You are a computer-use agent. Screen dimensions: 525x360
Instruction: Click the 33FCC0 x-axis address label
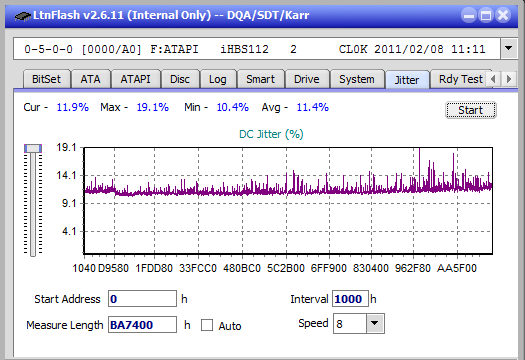pyautogui.click(x=198, y=268)
